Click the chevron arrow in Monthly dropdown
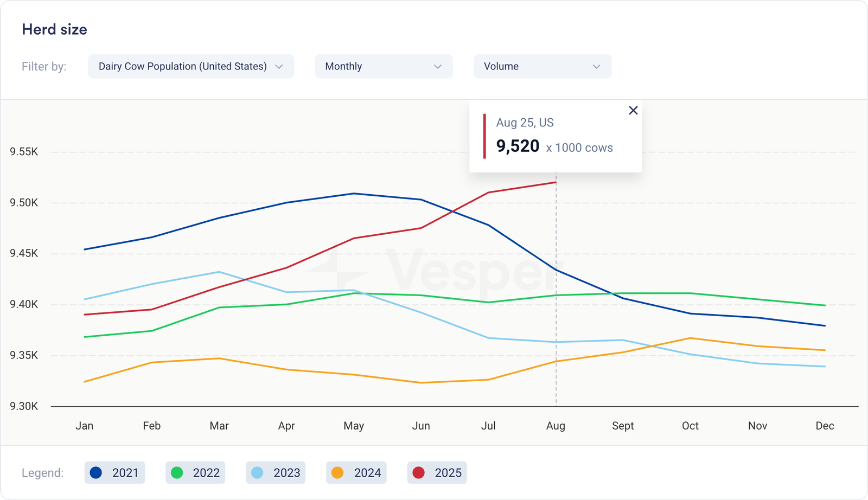 pyautogui.click(x=437, y=67)
